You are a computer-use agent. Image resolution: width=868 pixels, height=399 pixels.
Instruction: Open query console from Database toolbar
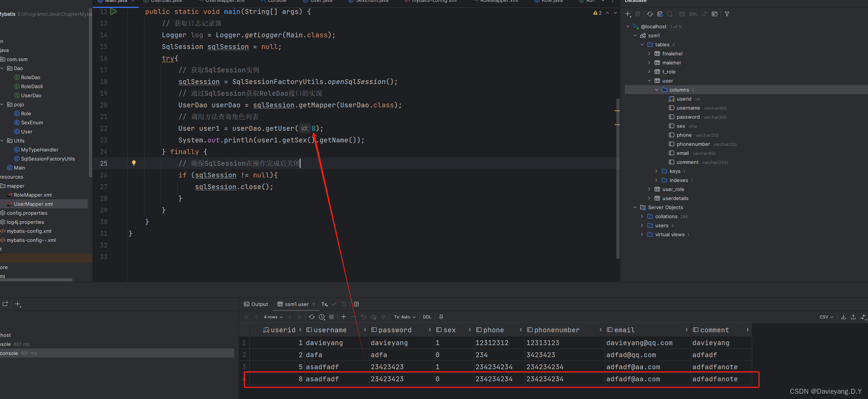(714, 14)
